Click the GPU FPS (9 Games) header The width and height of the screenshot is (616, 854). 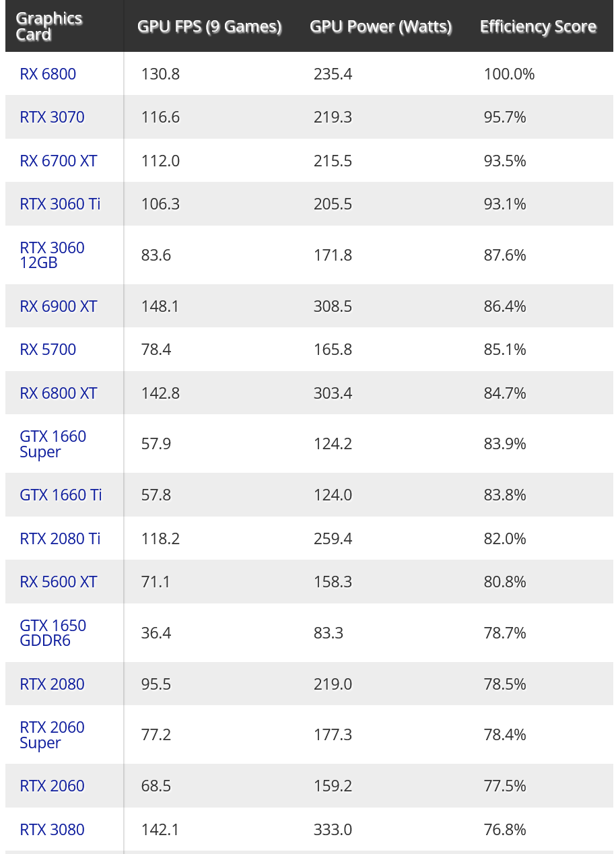point(209,27)
